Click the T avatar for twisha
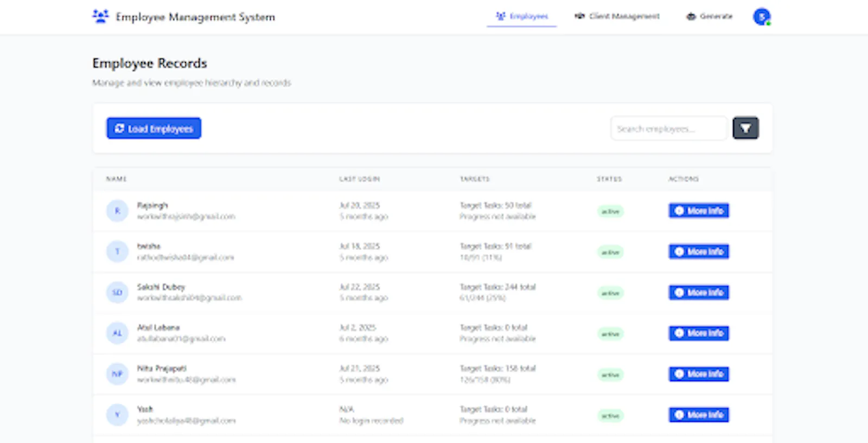This screenshot has height=443, width=868. [117, 251]
